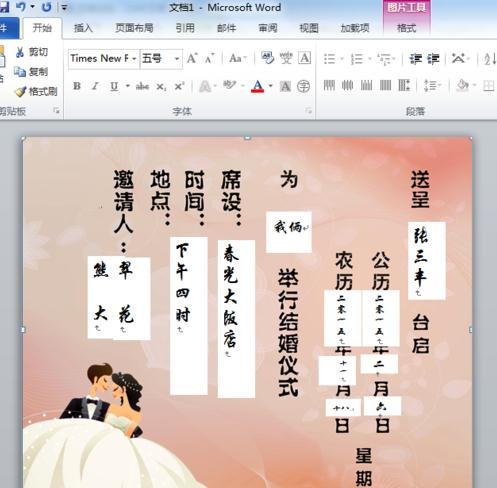Click the 下午四时 text box

point(189,316)
